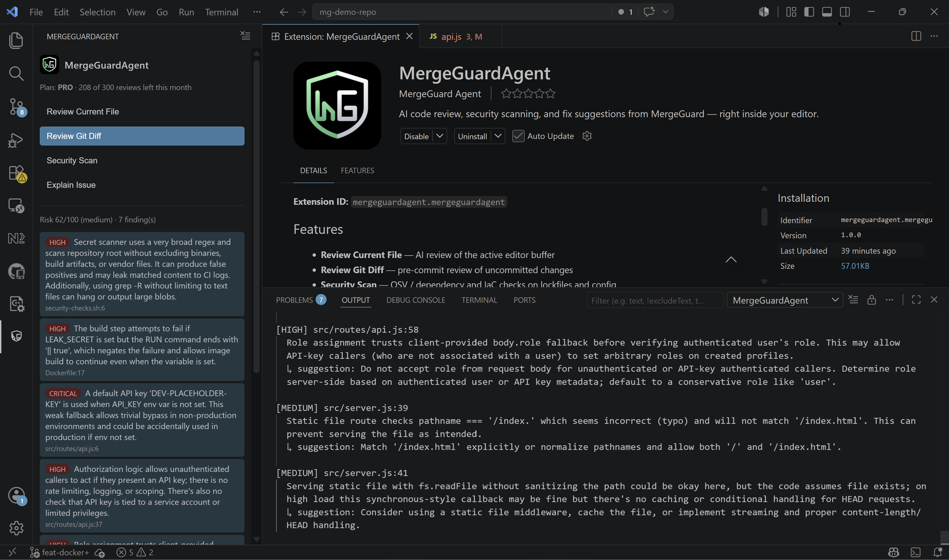Go back with the navigation arrow

click(284, 12)
